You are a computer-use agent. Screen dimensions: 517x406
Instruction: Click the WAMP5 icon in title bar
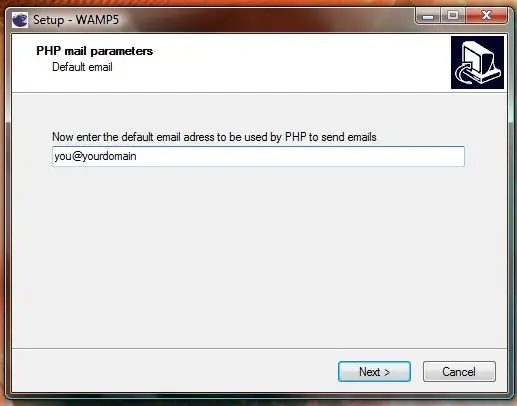[x=20, y=20]
